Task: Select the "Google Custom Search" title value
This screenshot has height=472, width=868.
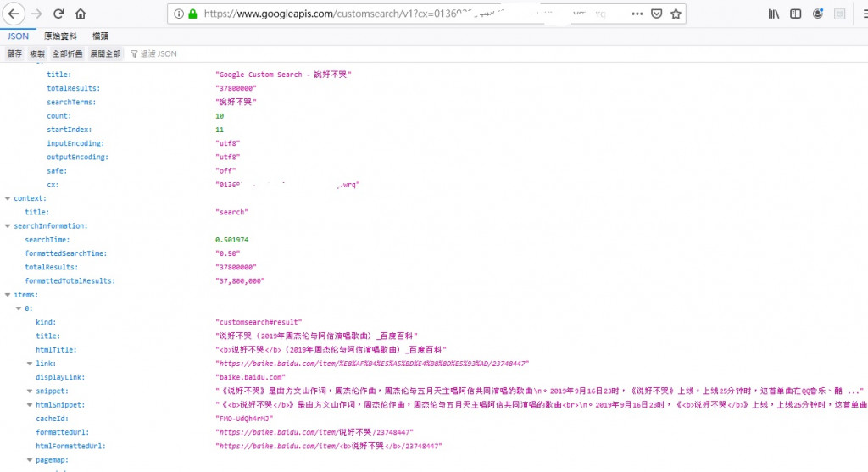Action: pos(283,75)
